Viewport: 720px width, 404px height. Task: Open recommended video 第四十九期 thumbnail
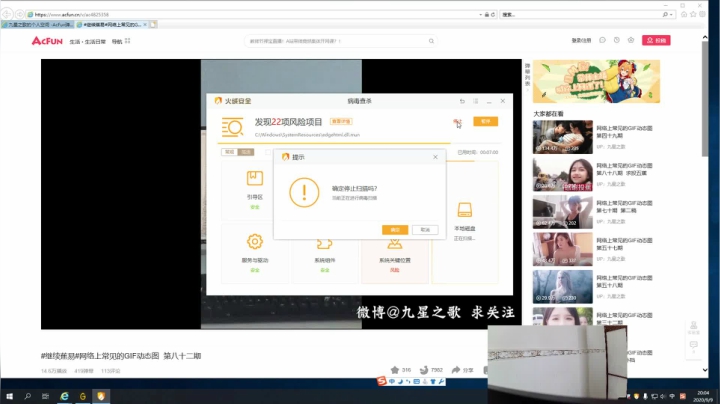click(562, 137)
